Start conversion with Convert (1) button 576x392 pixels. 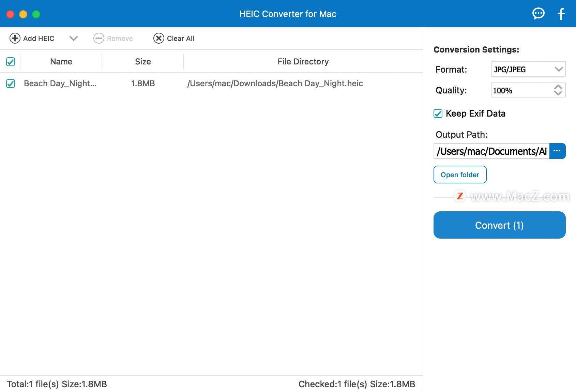pos(499,225)
